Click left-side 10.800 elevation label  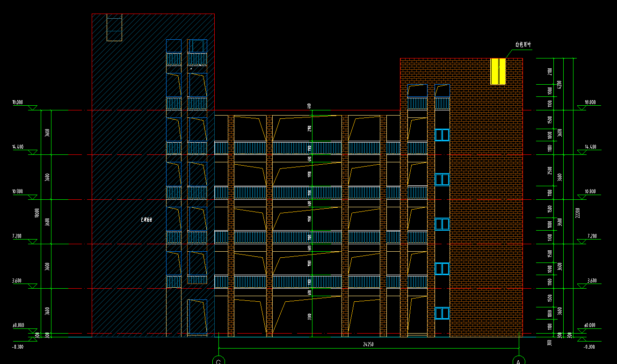[18, 191]
